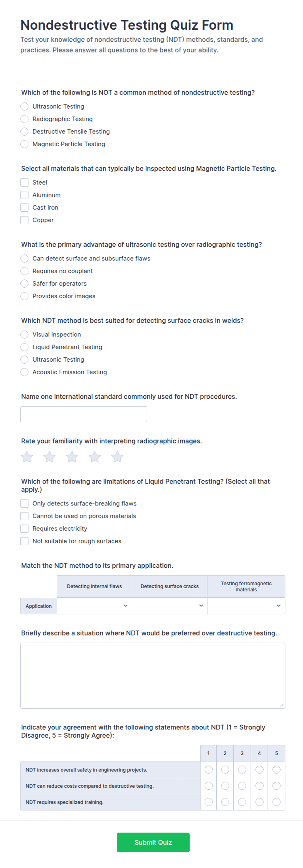This screenshot has width=303, height=868.
Task: Open Testing ferromagnetic materials dropdown
Action: 246,606
